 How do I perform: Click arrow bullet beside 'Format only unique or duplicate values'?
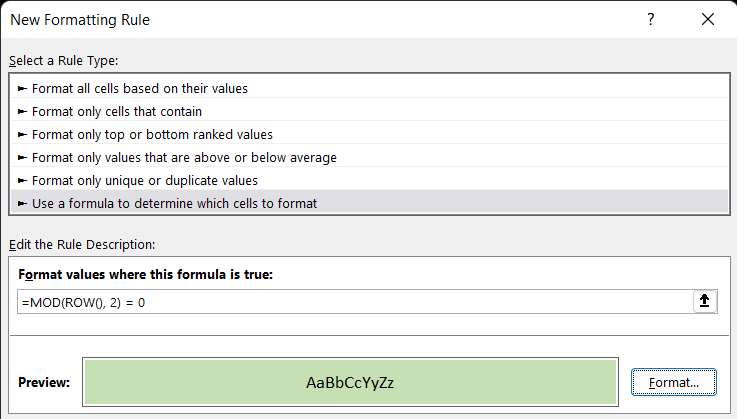(x=23, y=180)
